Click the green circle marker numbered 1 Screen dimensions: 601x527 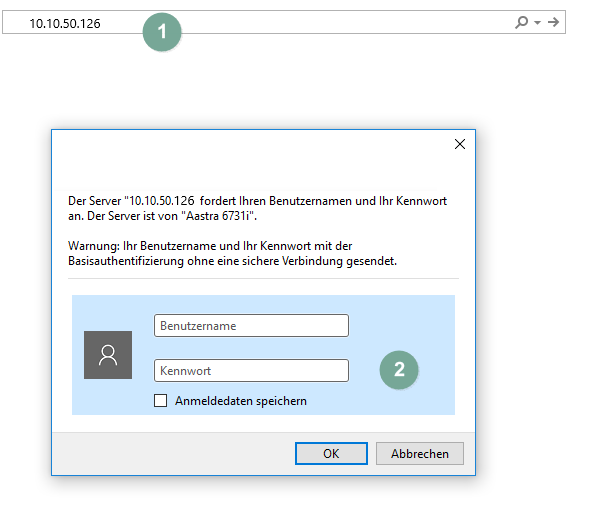click(162, 31)
